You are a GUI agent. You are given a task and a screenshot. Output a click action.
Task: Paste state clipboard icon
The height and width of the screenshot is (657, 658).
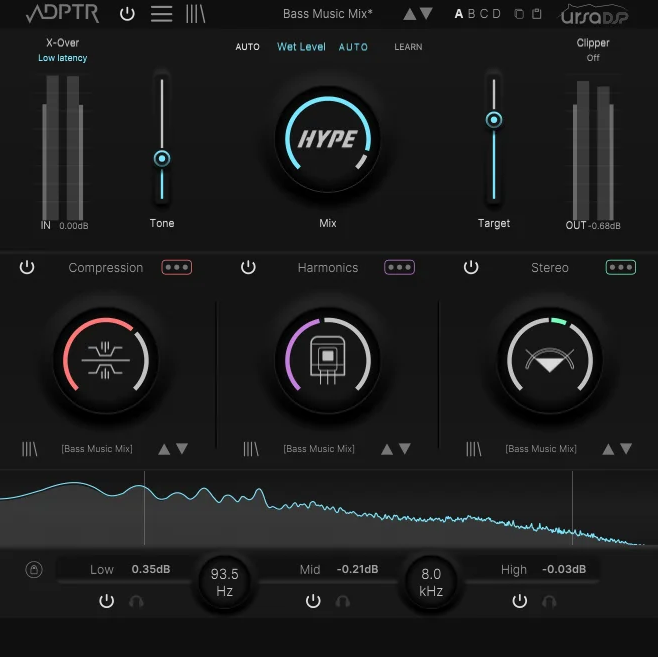[x=537, y=14]
